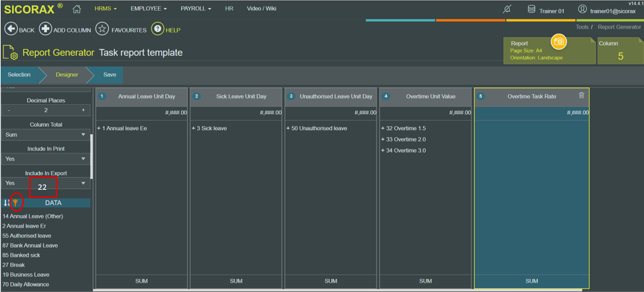
Task: Click the home icon in the top navigation
Action: 76,9
